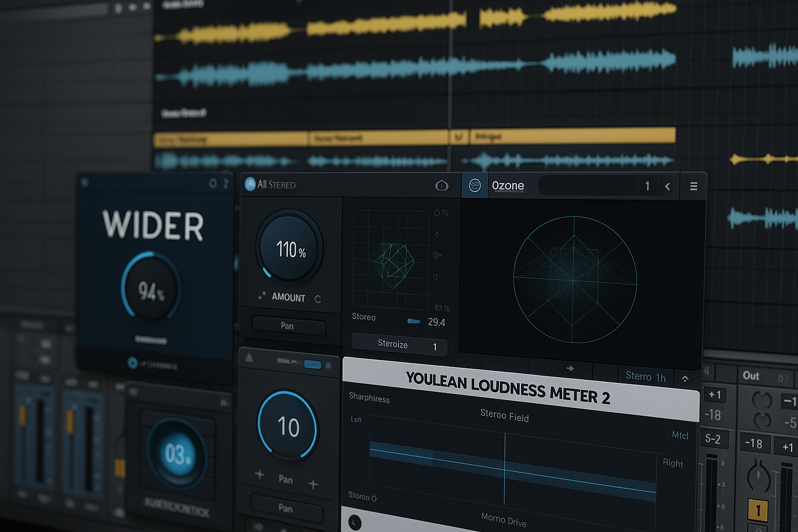Click the All Stereo info icon
Image resolution: width=798 pixels, height=532 pixels.
pos(442,185)
